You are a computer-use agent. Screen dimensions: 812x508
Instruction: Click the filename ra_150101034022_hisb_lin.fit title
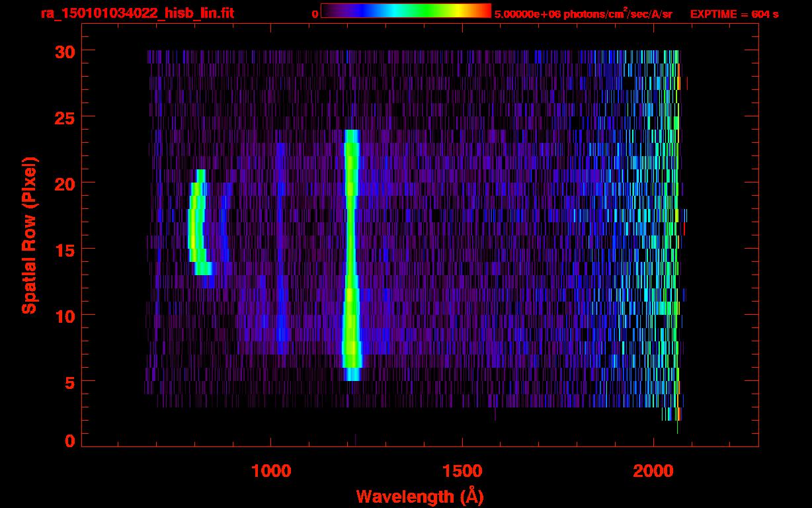(x=137, y=13)
